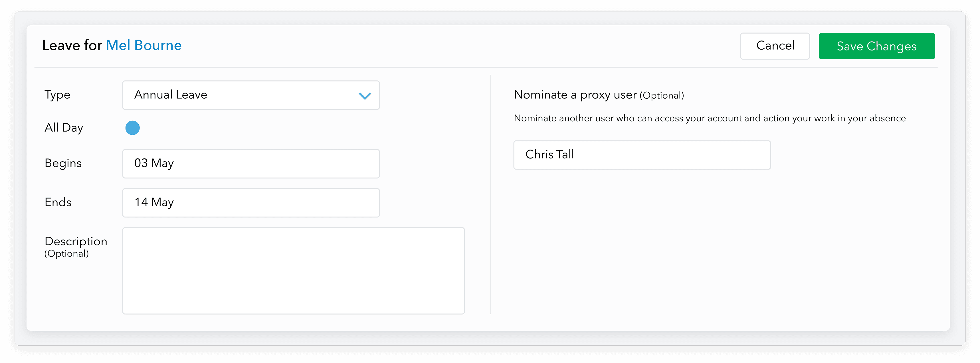Change leave type from Annual Leave
The height and width of the screenshot is (363, 980).
251,95
